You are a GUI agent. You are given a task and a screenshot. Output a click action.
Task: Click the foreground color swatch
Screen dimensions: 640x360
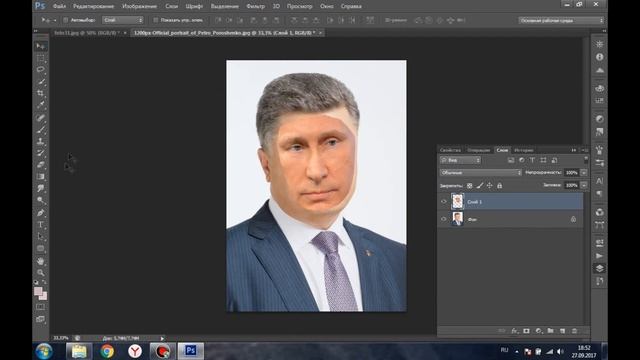(38, 291)
